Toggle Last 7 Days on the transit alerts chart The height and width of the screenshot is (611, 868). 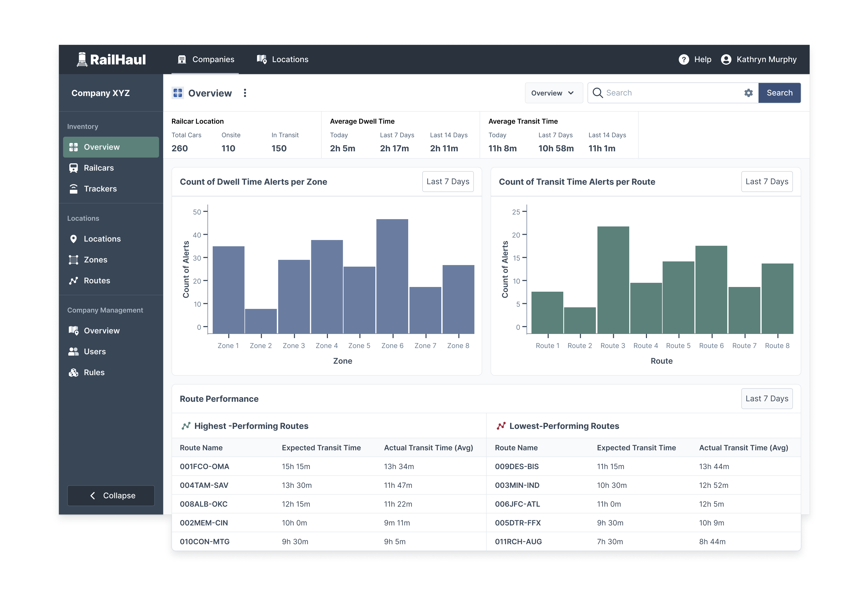click(767, 182)
